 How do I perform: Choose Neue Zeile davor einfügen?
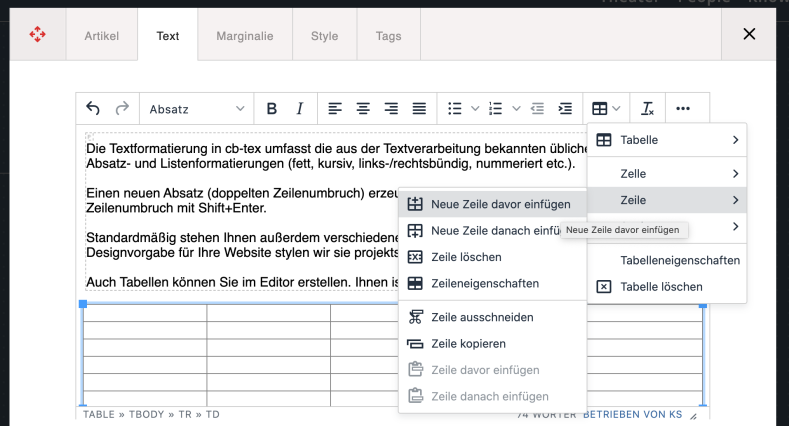click(x=490, y=204)
